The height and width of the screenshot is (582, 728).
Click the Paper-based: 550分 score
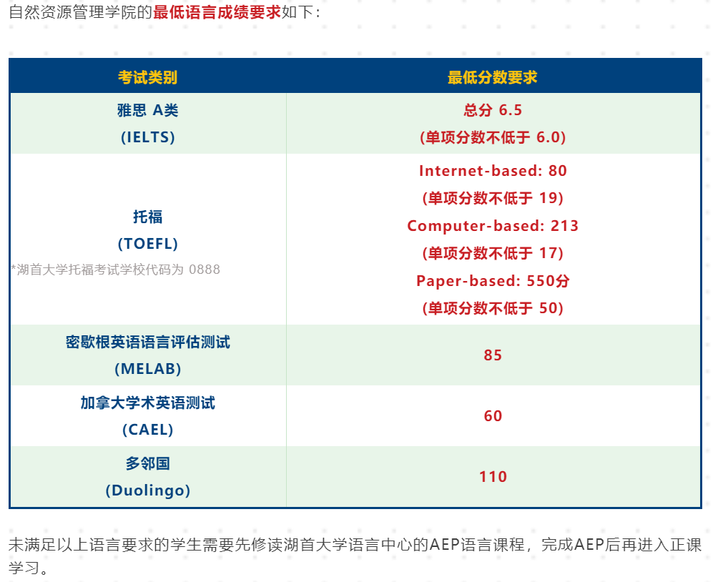click(493, 281)
